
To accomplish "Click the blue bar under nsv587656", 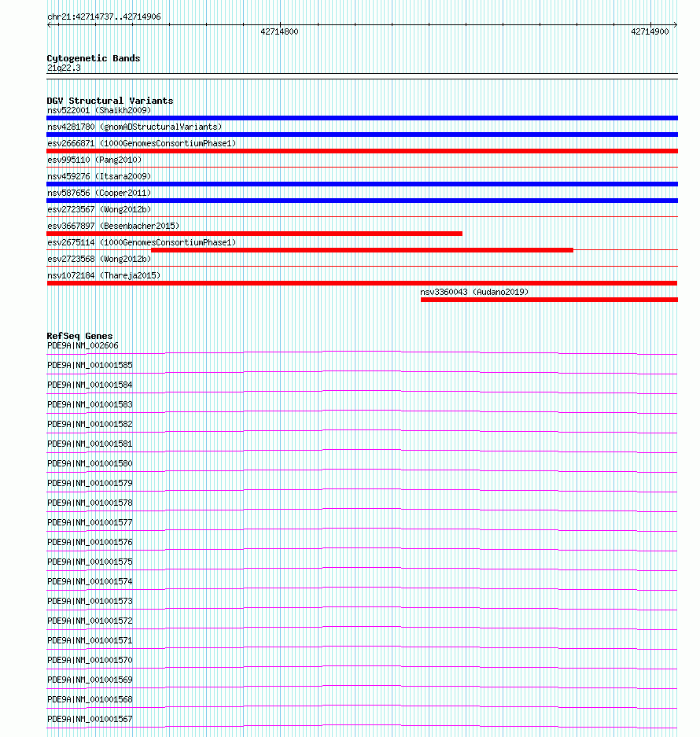I will (362, 201).
